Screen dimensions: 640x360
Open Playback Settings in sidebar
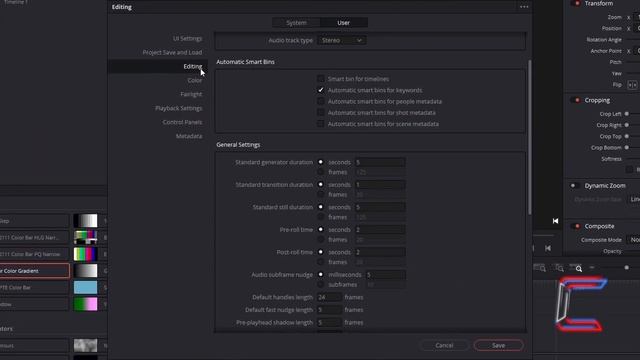tap(178, 108)
